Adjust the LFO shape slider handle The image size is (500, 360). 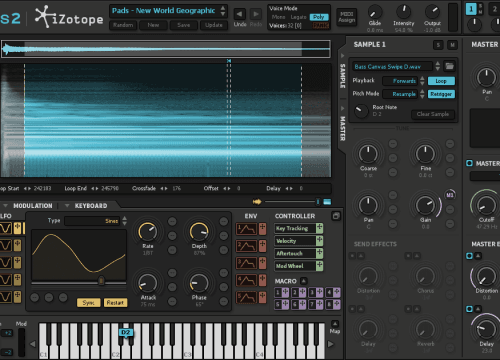(x=101, y=281)
